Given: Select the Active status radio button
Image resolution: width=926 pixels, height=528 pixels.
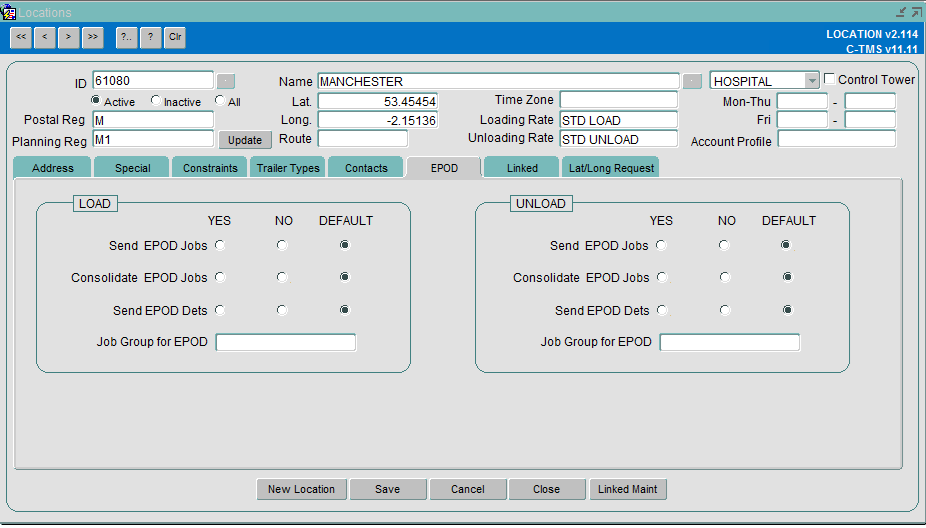Looking at the screenshot, I should (96, 100).
